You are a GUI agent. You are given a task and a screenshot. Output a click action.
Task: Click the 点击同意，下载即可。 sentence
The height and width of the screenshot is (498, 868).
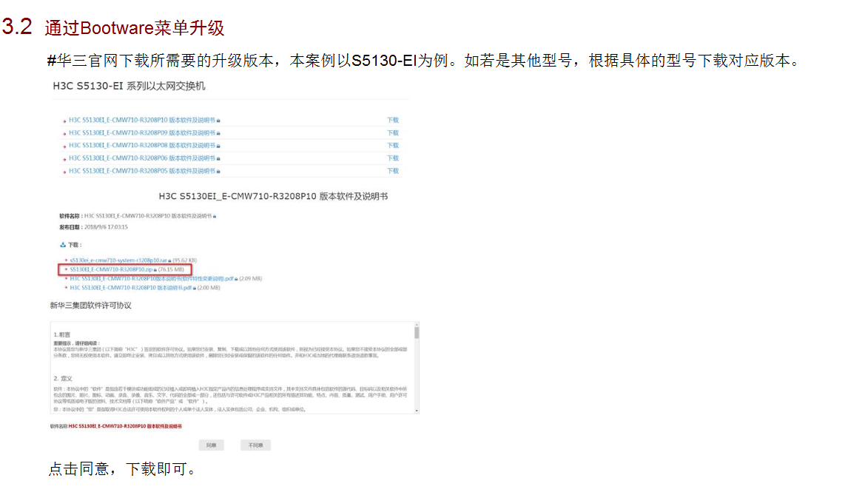tap(122, 469)
